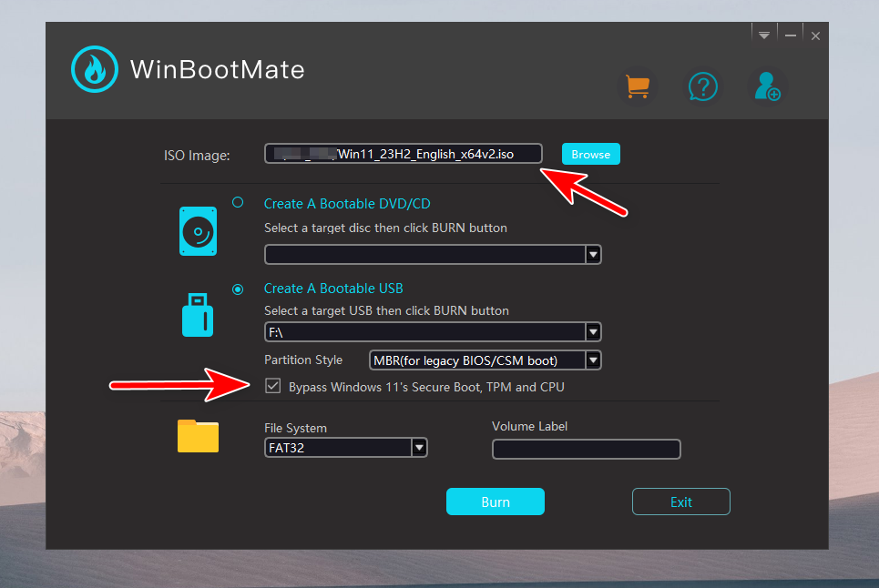
Task: Click the 'Select a target disc' instruction text
Action: point(385,228)
